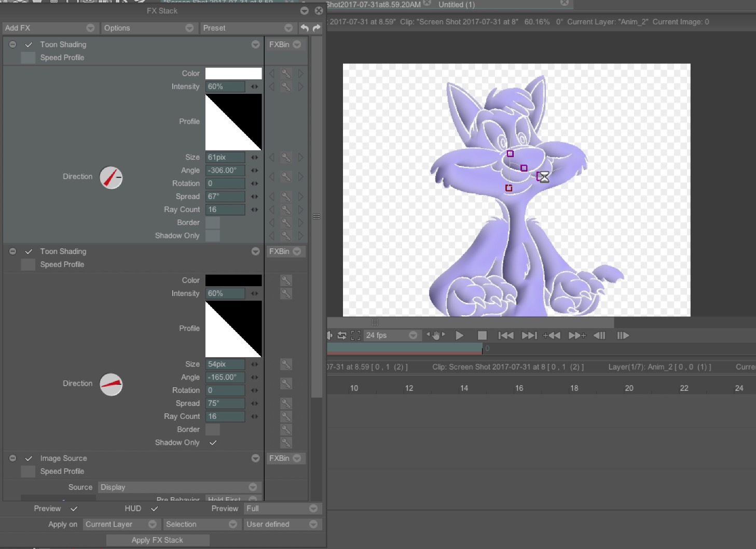This screenshot has width=756, height=549.
Task: Open the Source Display dropdown
Action: [180, 487]
